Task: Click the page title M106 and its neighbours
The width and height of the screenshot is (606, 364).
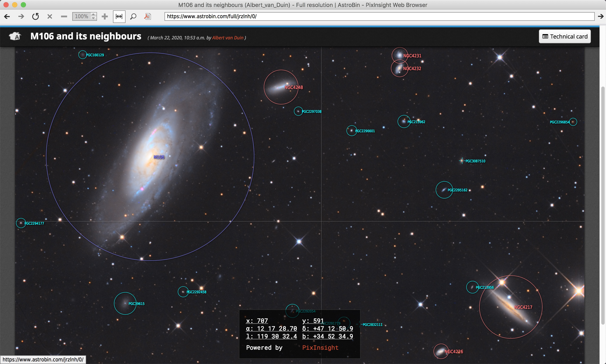Action: (x=86, y=36)
